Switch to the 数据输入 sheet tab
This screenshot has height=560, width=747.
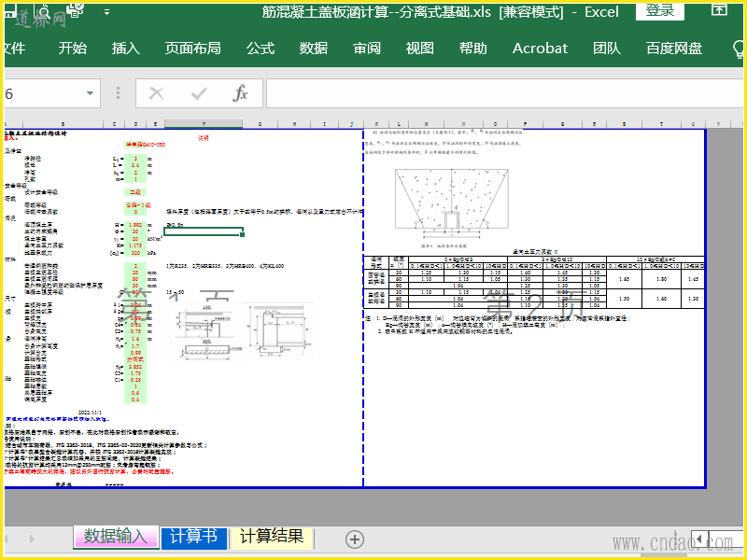115,537
